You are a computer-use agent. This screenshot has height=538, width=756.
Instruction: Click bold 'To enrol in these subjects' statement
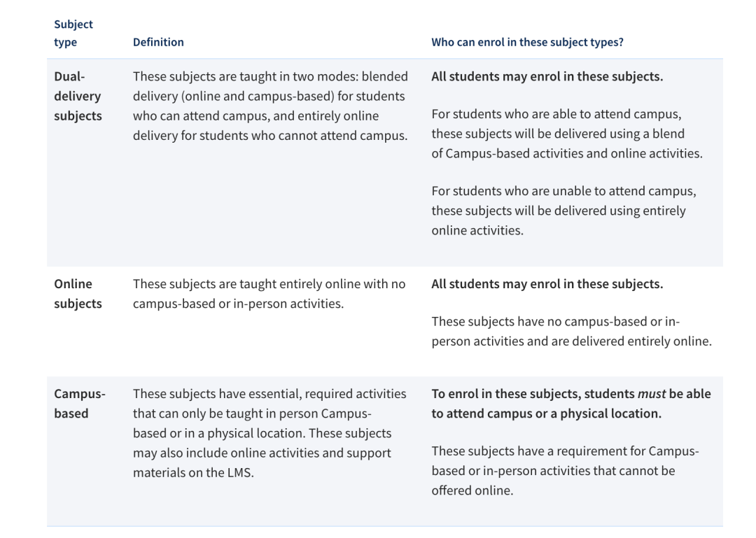[x=571, y=404]
